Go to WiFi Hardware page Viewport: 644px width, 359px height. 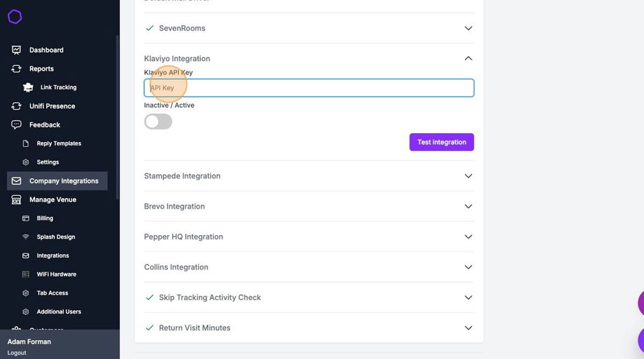coord(56,274)
